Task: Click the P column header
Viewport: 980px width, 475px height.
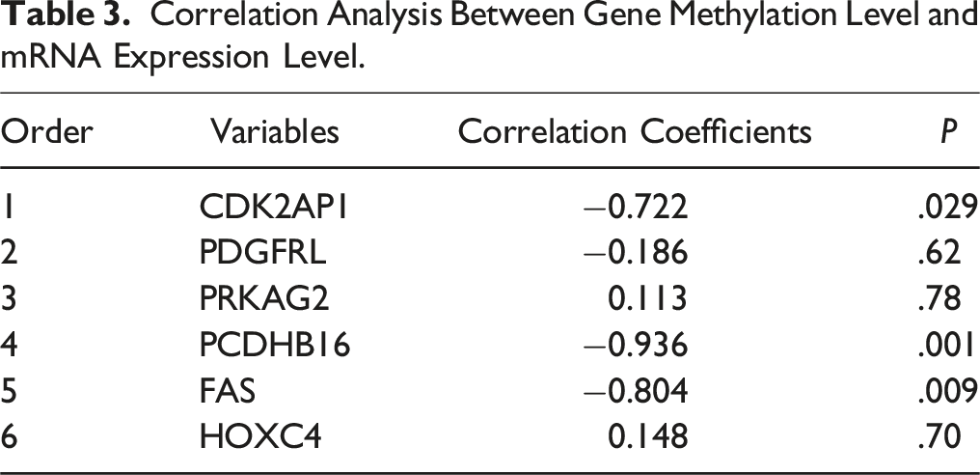Action: tap(949, 132)
